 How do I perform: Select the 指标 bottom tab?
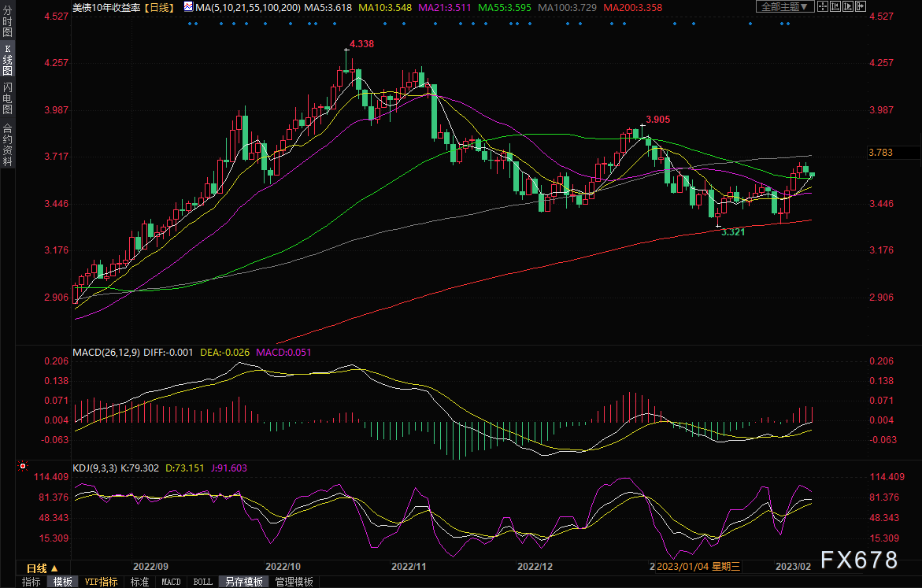[31, 582]
